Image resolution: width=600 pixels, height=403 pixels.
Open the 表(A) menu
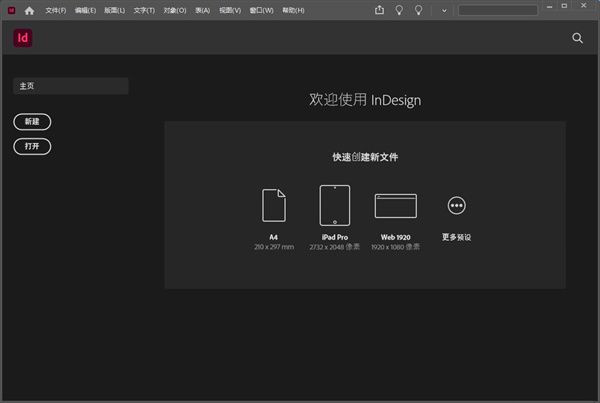tap(202, 10)
